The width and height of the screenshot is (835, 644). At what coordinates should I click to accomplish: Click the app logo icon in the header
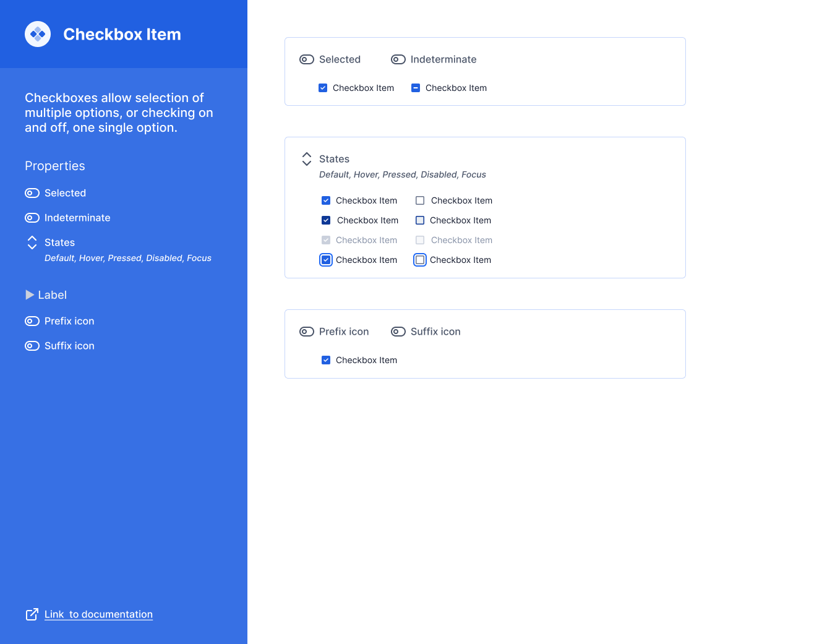tap(37, 34)
